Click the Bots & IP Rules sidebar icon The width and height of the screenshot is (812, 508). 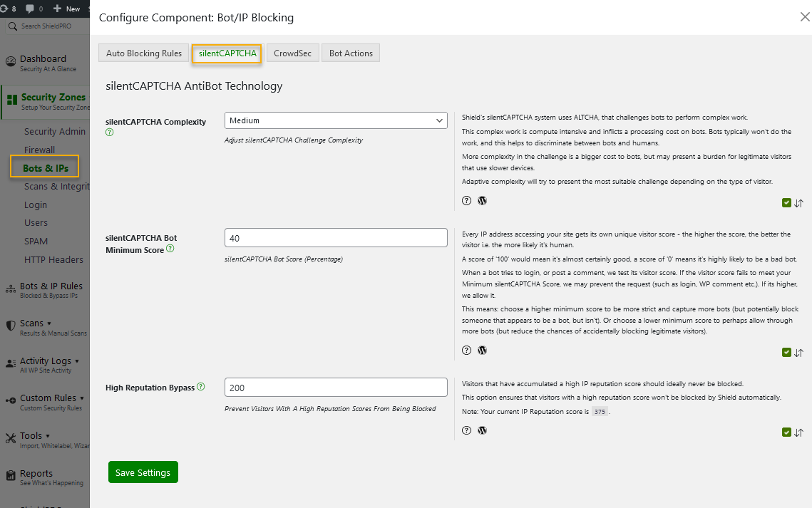point(11,289)
